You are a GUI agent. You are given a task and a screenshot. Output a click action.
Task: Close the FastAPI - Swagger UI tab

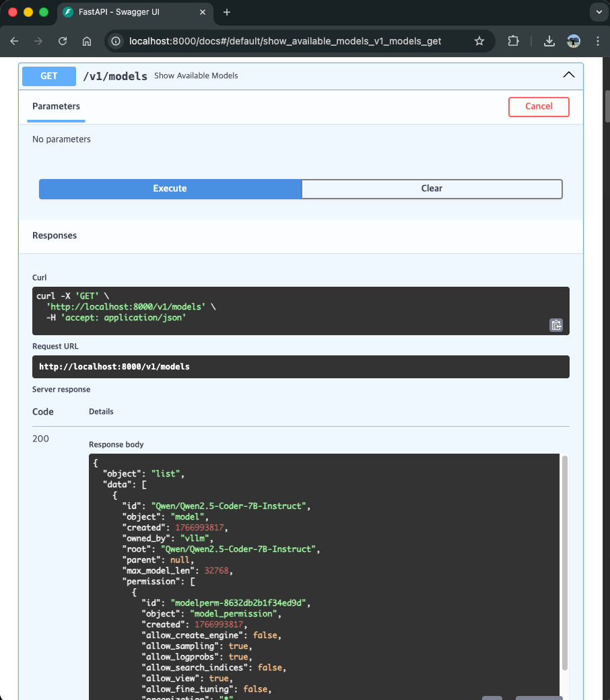tap(202, 12)
